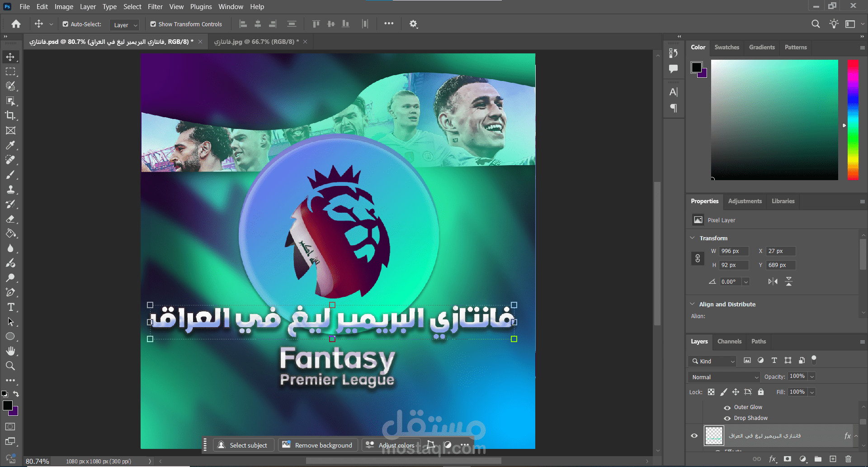Select the Zoom tool
Image resolution: width=868 pixels, height=467 pixels.
[10, 366]
